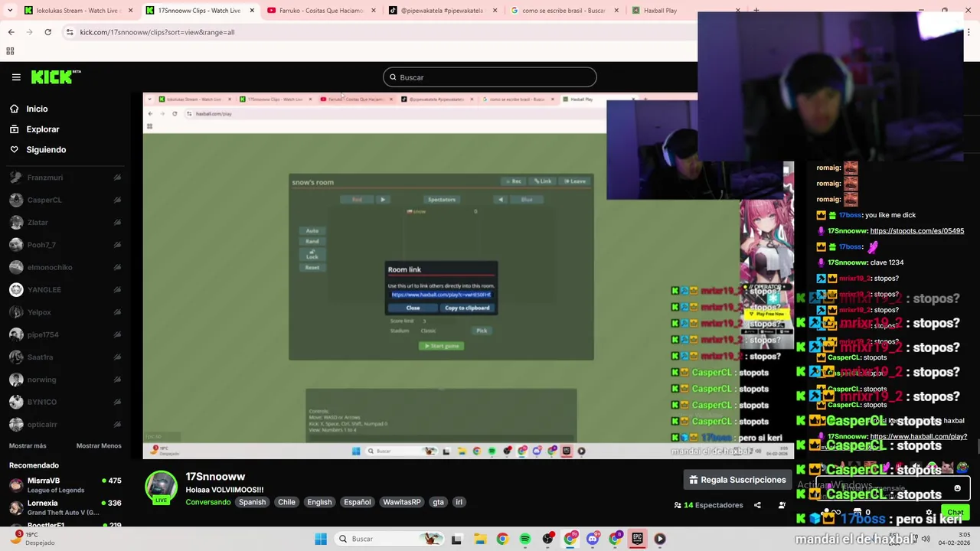Image resolution: width=980 pixels, height=551 pixels.
Task: Open site information icon in address bar
Action: click(x=70, y=32)
